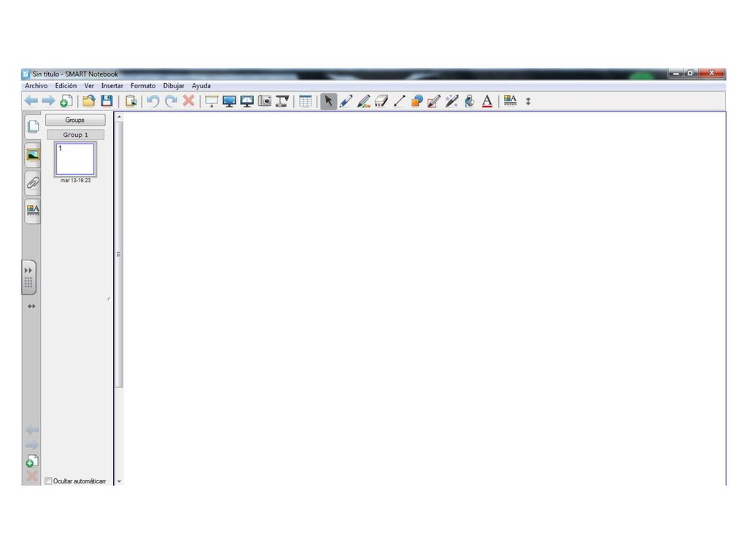The height and width of the screenshot is (560, 747).
Task: Open the screen capture toolbar icon
Action: pyautogui.click(x=264, y=101)
